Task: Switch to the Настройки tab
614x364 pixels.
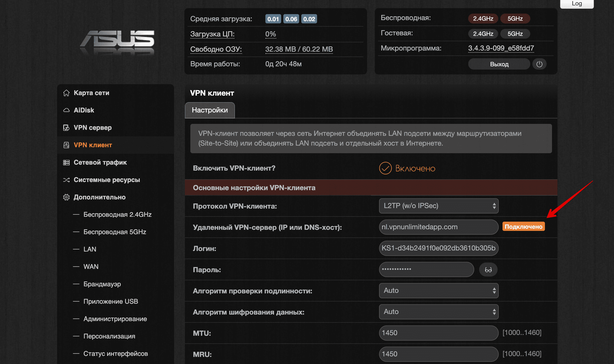Action: [210, 110]
